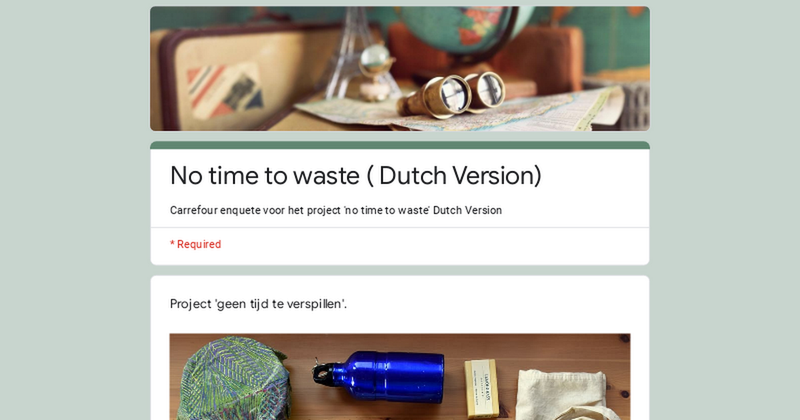Click the words '(Dutch Version)' in the form title
Screen dimensions: 800x420
(x=454, y=176)
